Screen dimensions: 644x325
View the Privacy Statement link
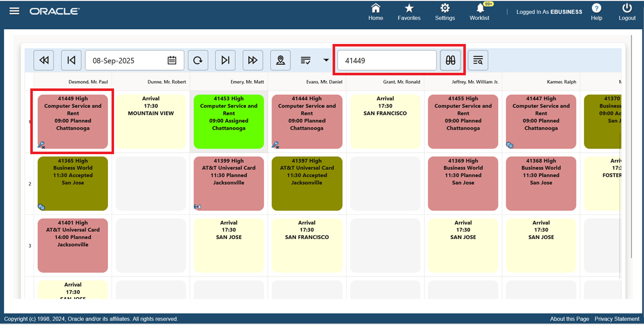[617, 319]
